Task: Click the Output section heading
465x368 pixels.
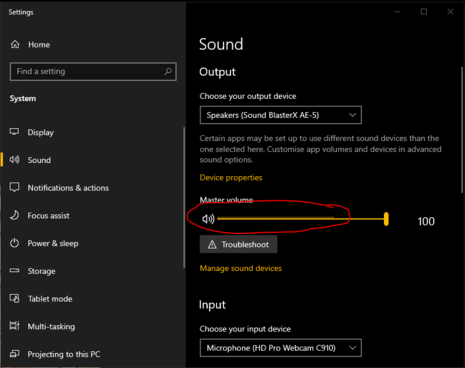Action: tap(217, 72)
